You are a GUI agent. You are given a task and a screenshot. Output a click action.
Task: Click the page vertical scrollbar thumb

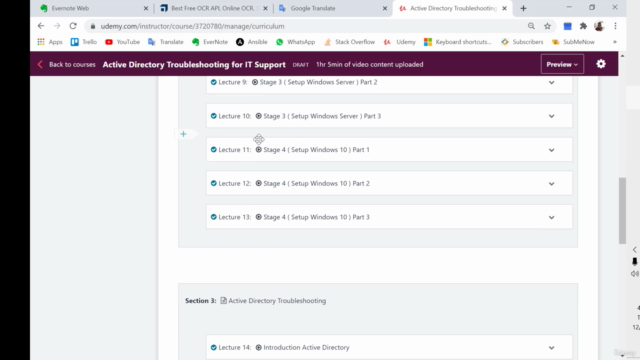(622, 210)
